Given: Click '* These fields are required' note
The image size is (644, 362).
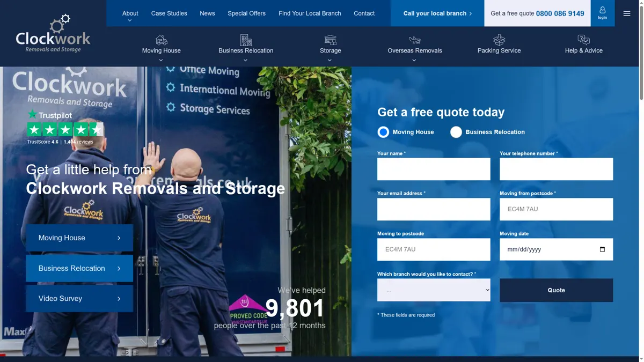Looking at the screenshot, I should [406, 315].
